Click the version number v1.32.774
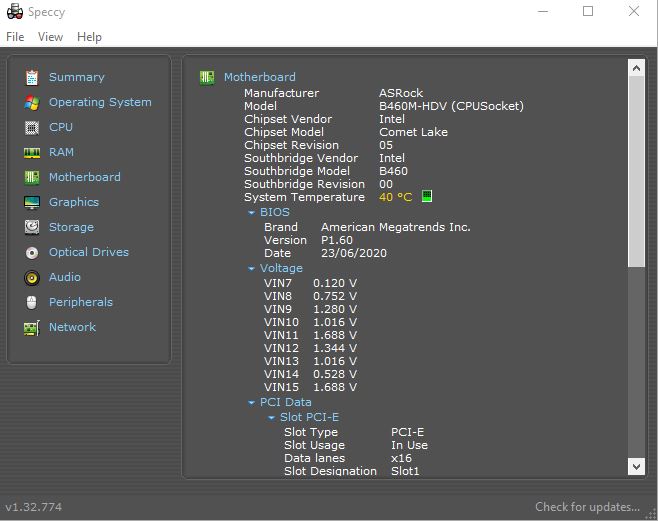 tap(34, 507)
